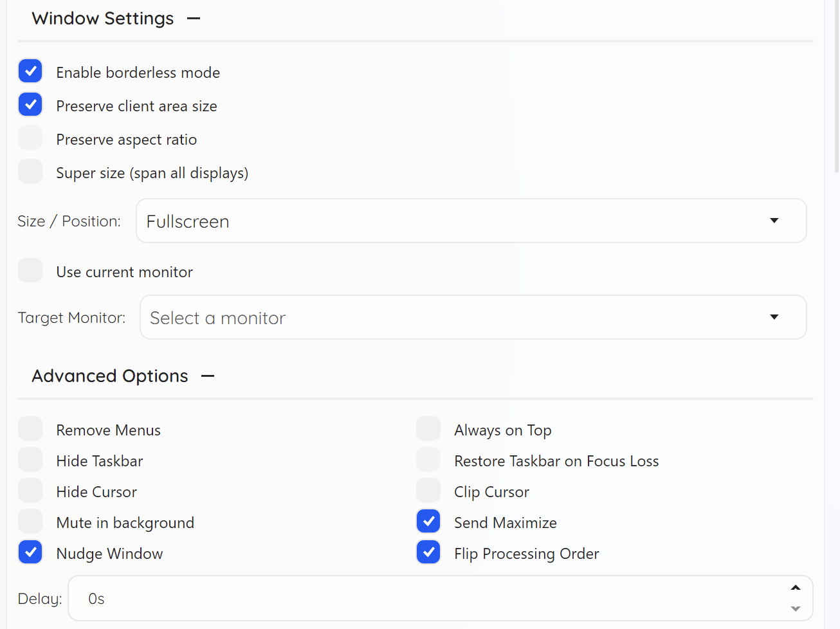
Task: Check the Hide Taskbar option
Action: click(30, 460)
